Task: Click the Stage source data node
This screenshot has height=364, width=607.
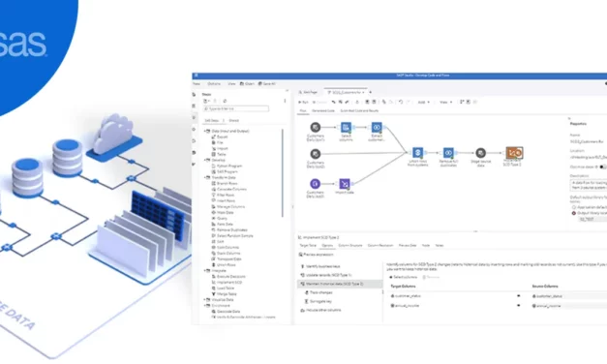Action: click(480, 153)
